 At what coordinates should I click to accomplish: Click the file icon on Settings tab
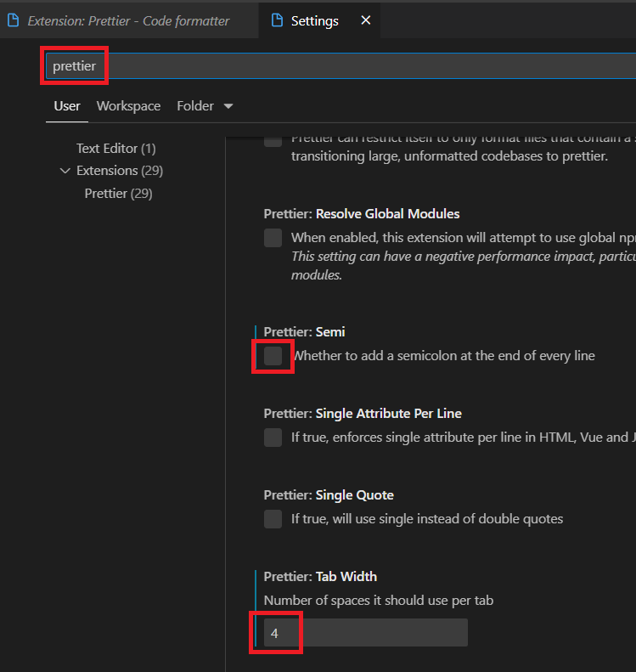[x=277, y=20]
